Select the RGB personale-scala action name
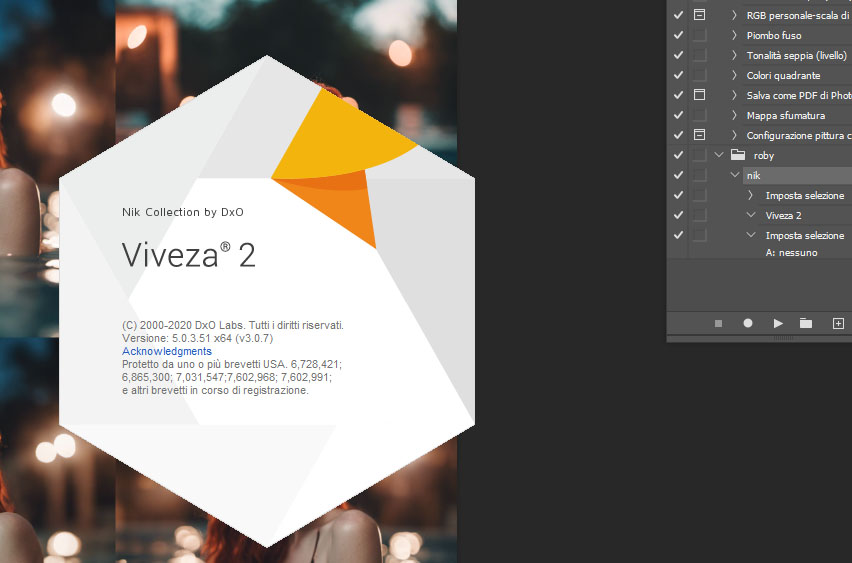This screenshot has height=563, width=852. click(799, 15)
